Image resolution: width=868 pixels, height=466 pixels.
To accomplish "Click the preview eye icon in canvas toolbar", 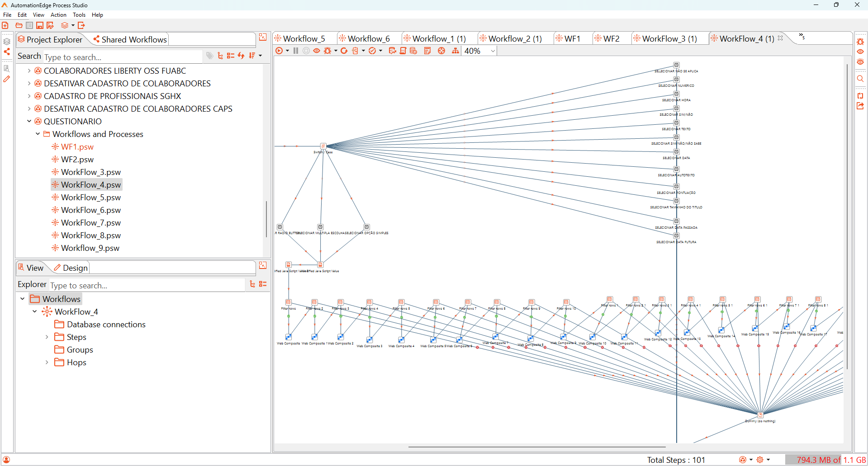I will [x=317, y=51].
